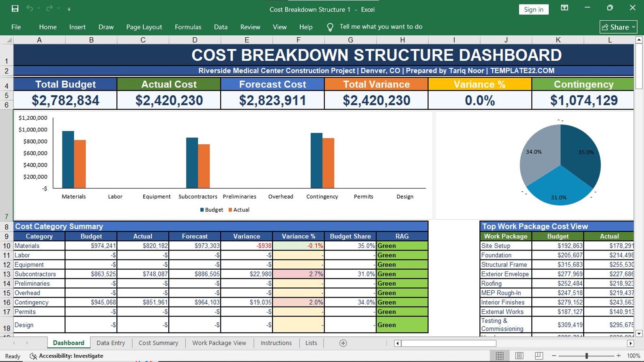The width and height of the screenshot is (644, 362).
Task: Open the Data ribbon tab
Action: coord(221,27)
